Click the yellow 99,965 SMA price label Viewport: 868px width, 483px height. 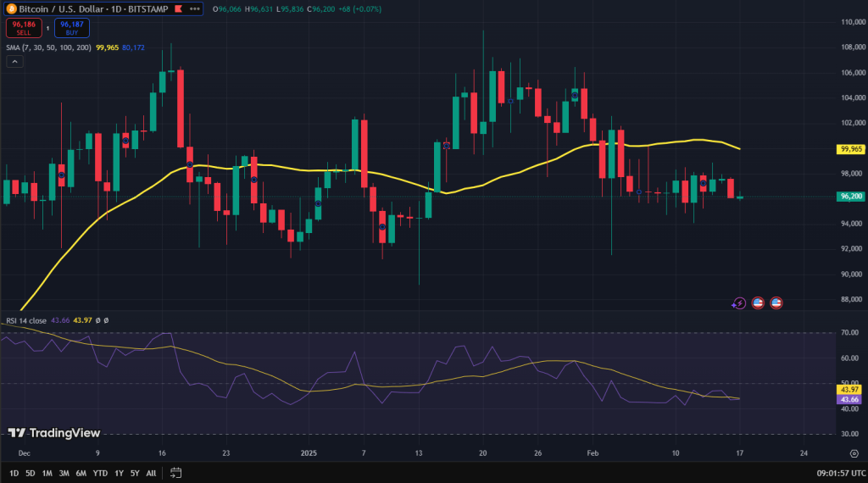tap(851, 149)
